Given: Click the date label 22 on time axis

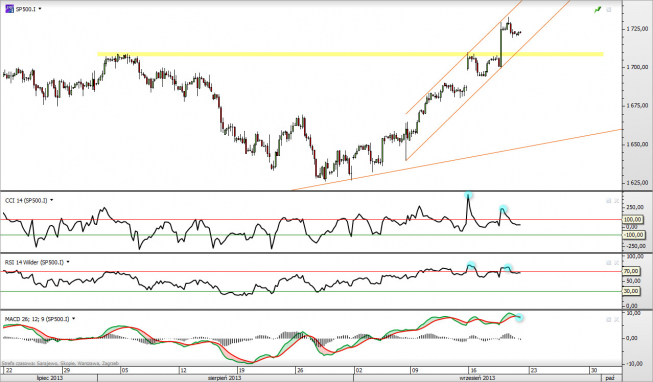Looking at the screenshot, I should [8, 370].
